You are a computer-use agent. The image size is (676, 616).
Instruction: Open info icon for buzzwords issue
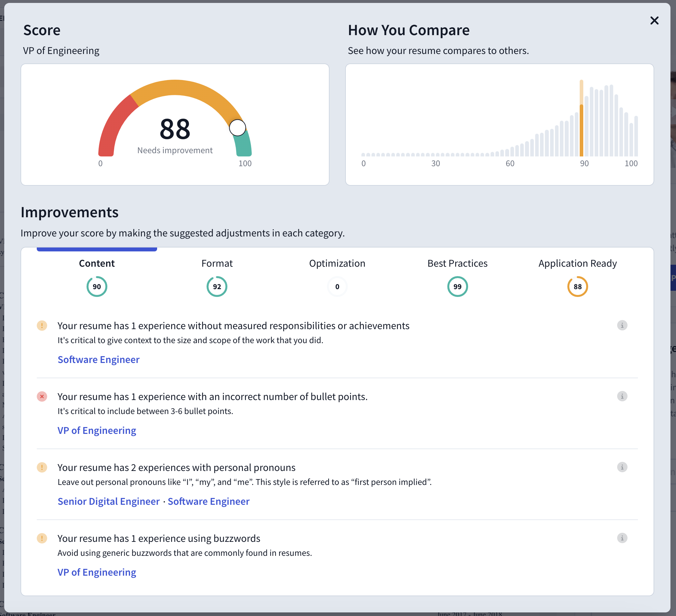[622, 538]
